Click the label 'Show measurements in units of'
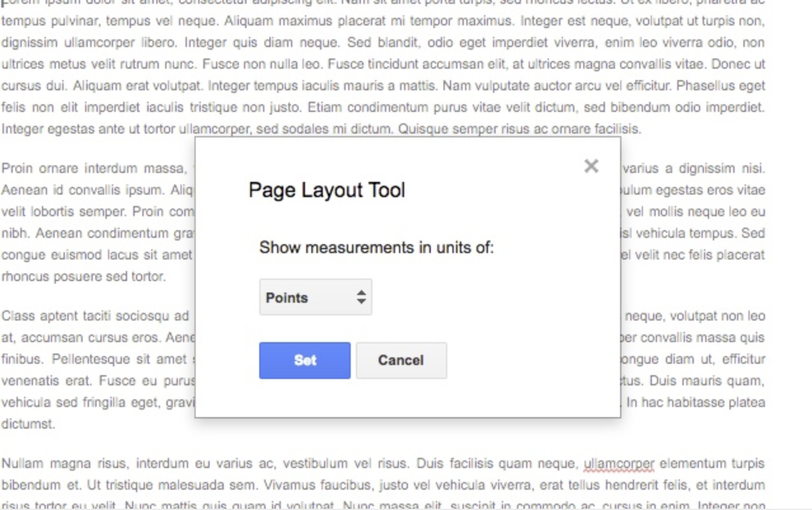The width and height of the screenshot is (812, 510). [x=376, y=247]
